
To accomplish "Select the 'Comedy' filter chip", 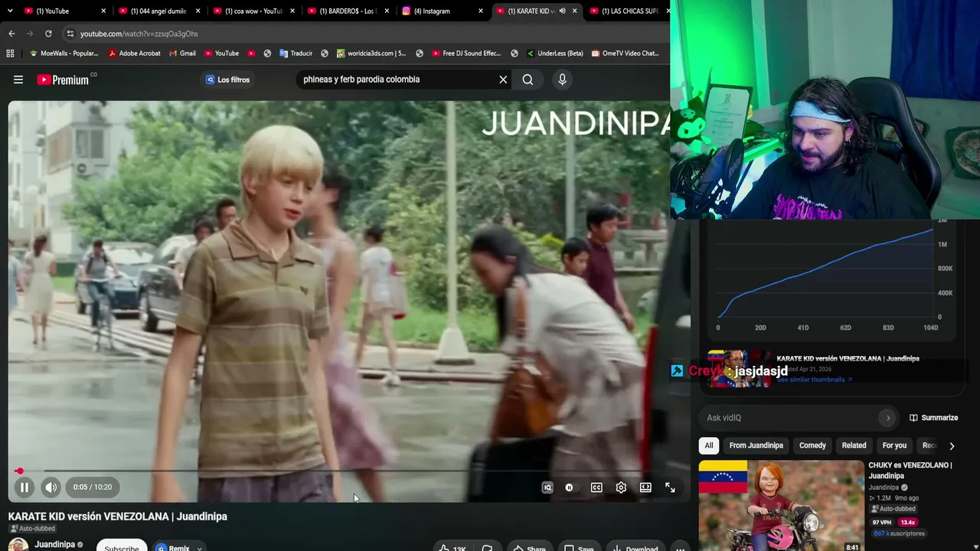I will (812, 445).
